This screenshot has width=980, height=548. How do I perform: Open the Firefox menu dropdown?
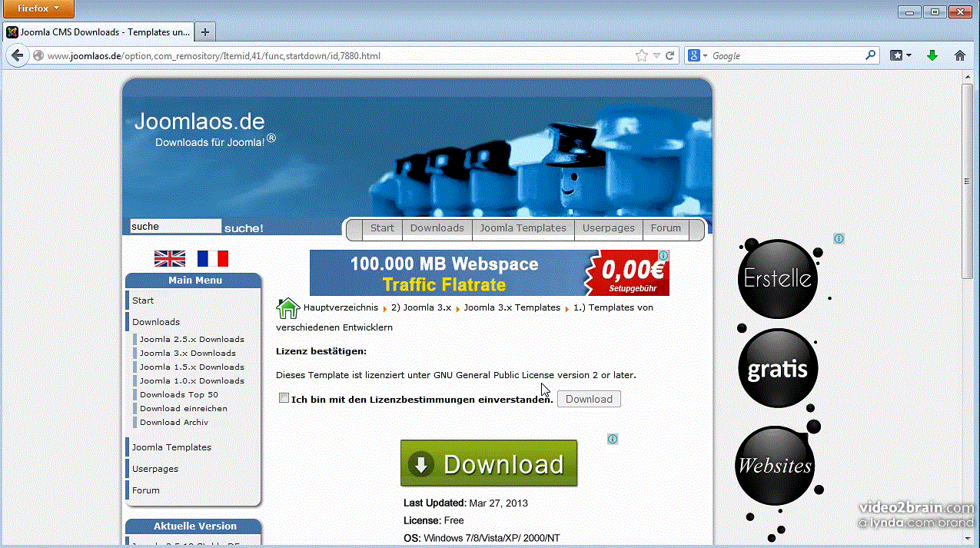(38, 8)
